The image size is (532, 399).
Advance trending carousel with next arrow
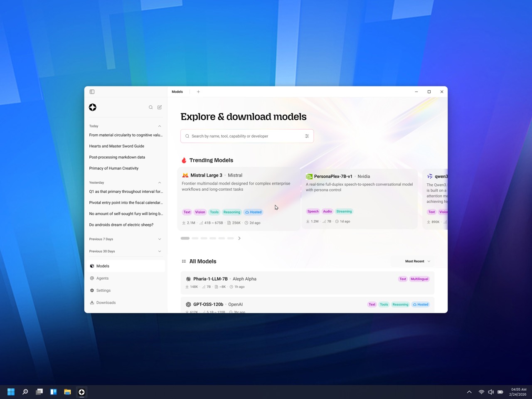(239, 238)
